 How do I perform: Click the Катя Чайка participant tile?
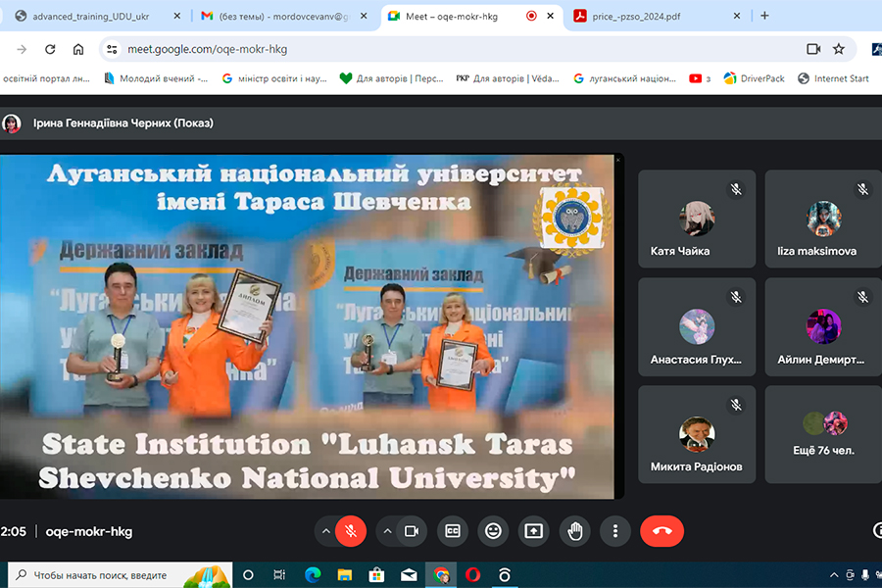(x=697, y=219)
